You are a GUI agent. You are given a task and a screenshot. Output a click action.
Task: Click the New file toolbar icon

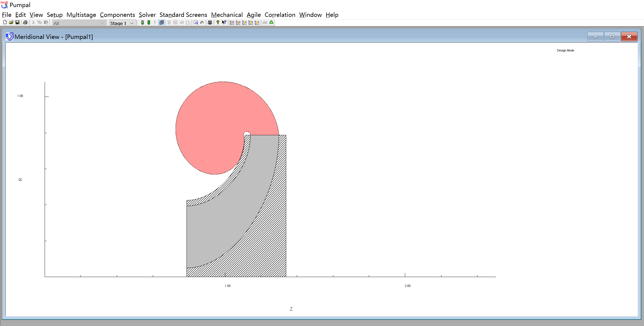5,23
